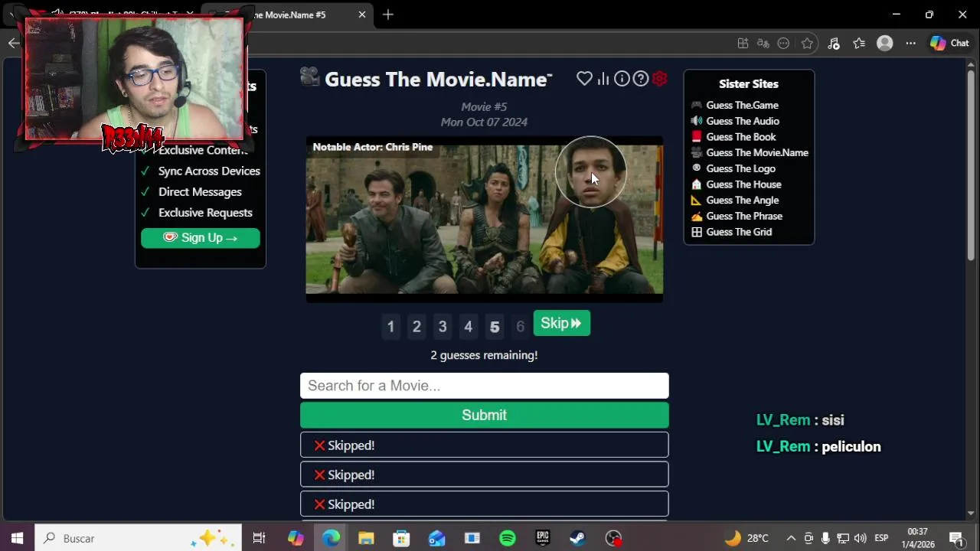Viewport: 980px width, 551px height.
Task: Add this page to favorites star
Action: click(807, 44)
